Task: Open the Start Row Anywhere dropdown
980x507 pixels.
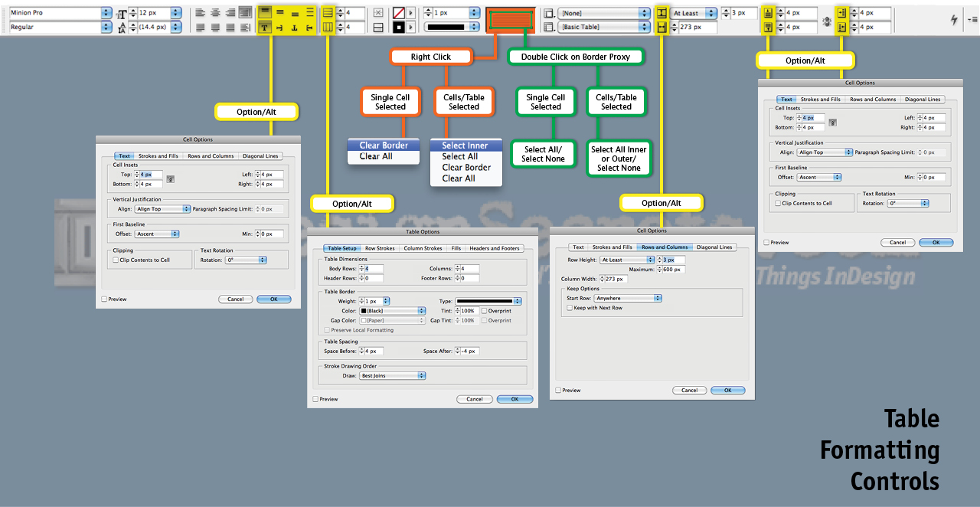Action: [628, 298]
